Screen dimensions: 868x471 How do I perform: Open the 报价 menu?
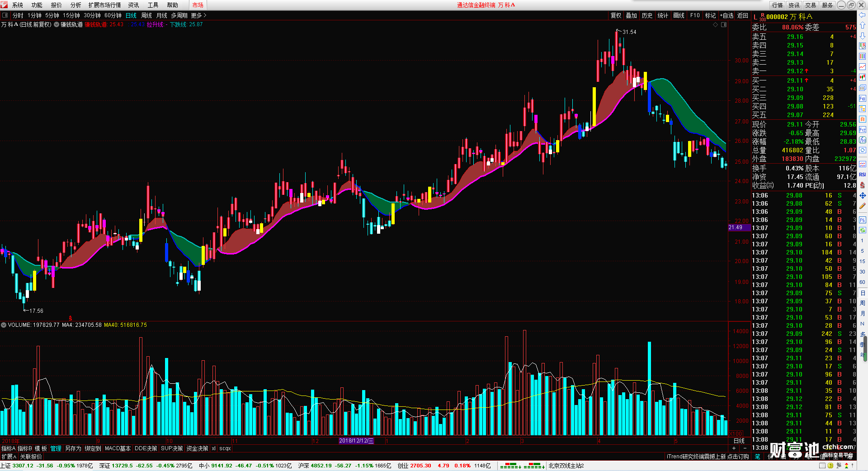pyautogui.click(x=57, y=5)
